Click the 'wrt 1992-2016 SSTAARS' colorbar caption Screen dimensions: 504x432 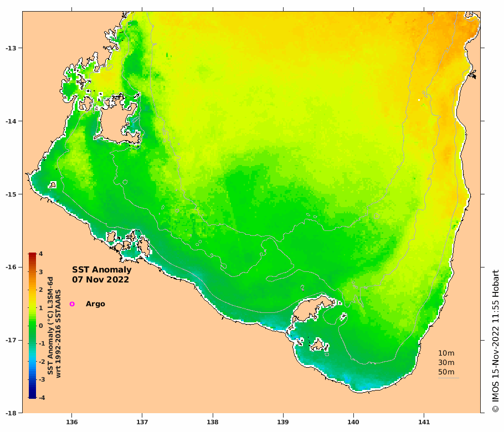click(58, 333)
